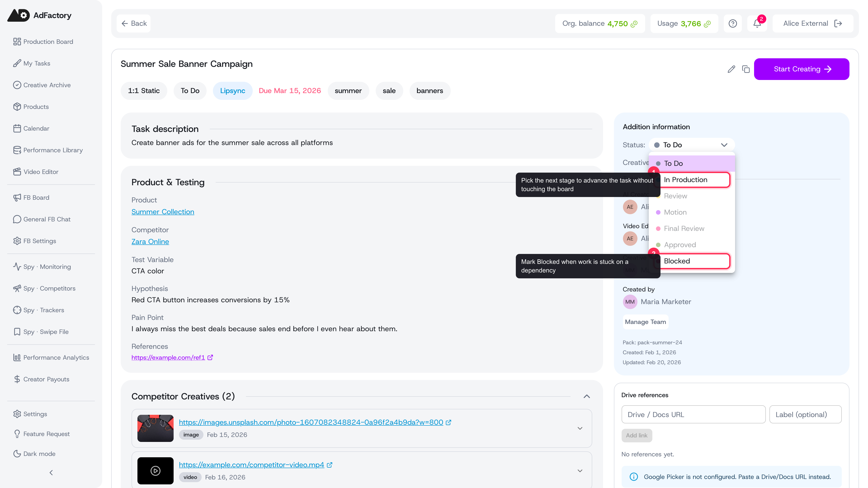868x488 pixels.
Task: Click the FB Settings gear icon
Action: point(17,241)
